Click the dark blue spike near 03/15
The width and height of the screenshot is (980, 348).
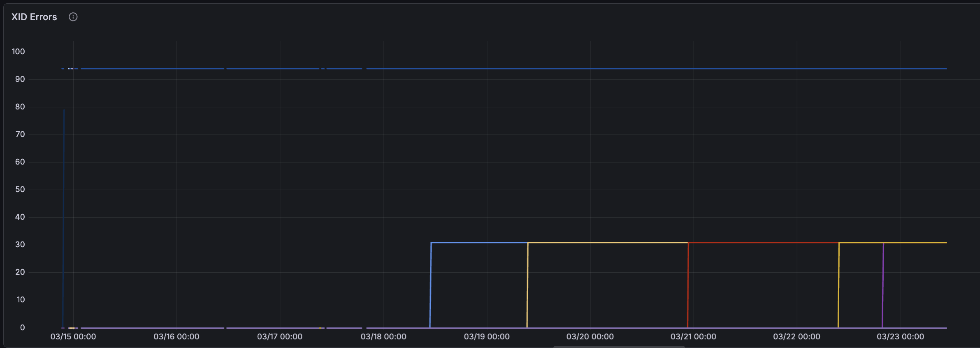(63, 218)
